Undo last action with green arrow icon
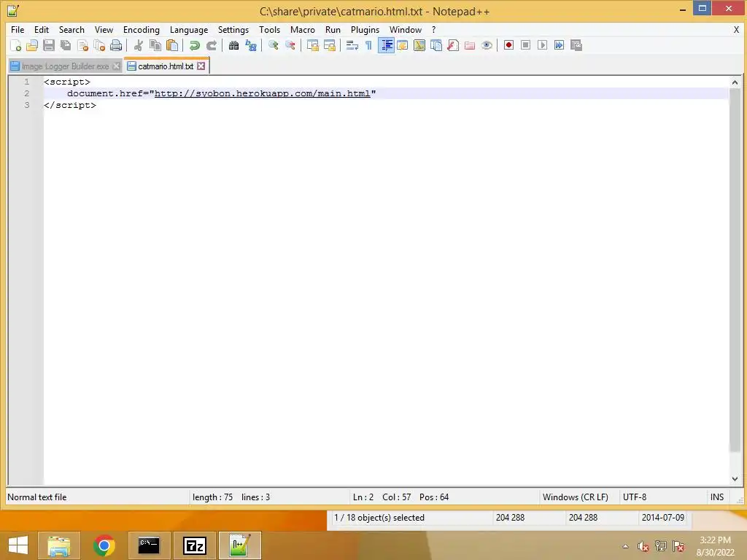This screenshot has height=560, width=747. [194, 45]
